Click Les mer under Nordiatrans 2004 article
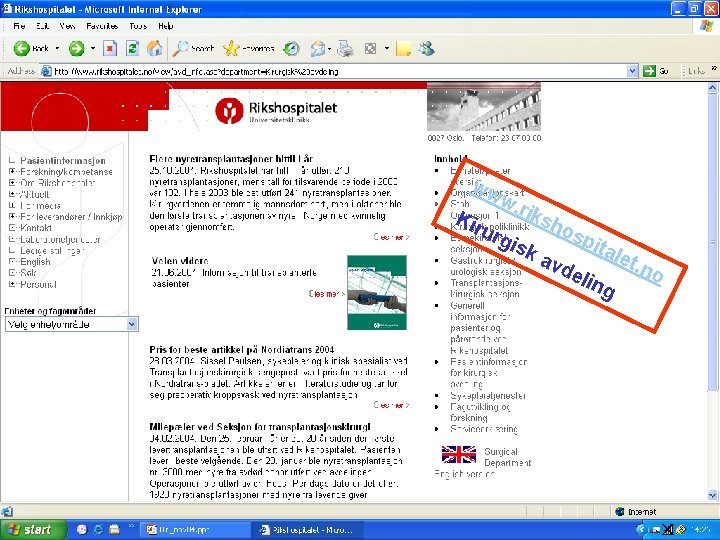This screenshot has height=540, width=720. (391, 405)
